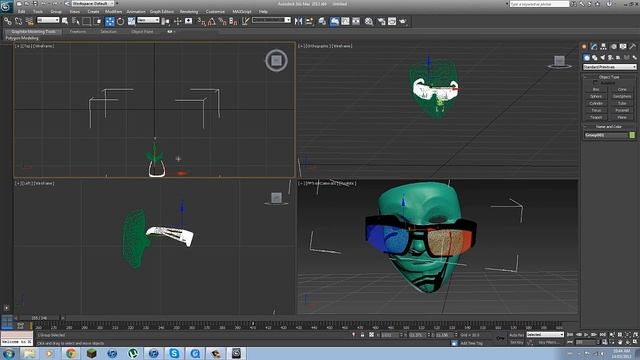This screenshot has width=640, height=360.
Task: Click the Plane primitive button
Action: [x=622, y=117]
